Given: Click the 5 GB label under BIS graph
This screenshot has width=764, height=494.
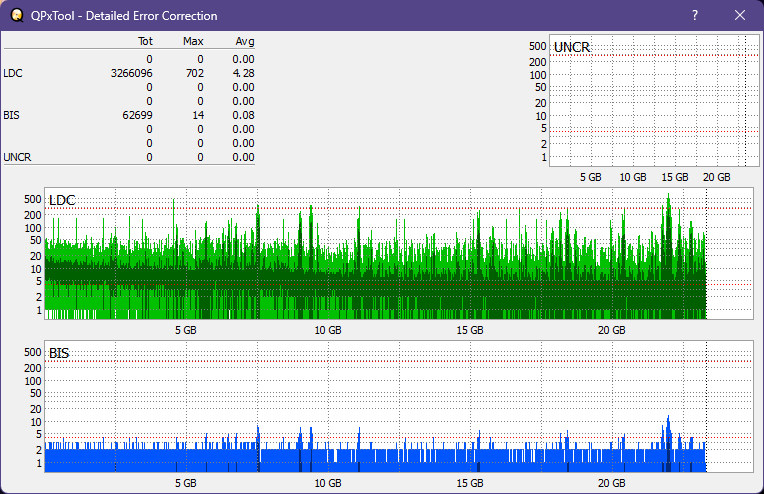Looking at the screenshot, I should (186, 483).
